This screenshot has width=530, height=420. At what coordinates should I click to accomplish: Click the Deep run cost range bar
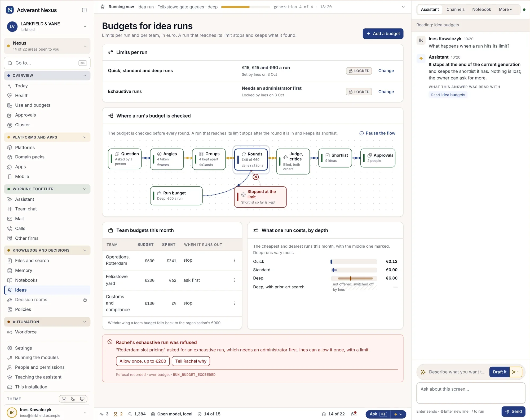pyautogui.click(x=354, y=278)
